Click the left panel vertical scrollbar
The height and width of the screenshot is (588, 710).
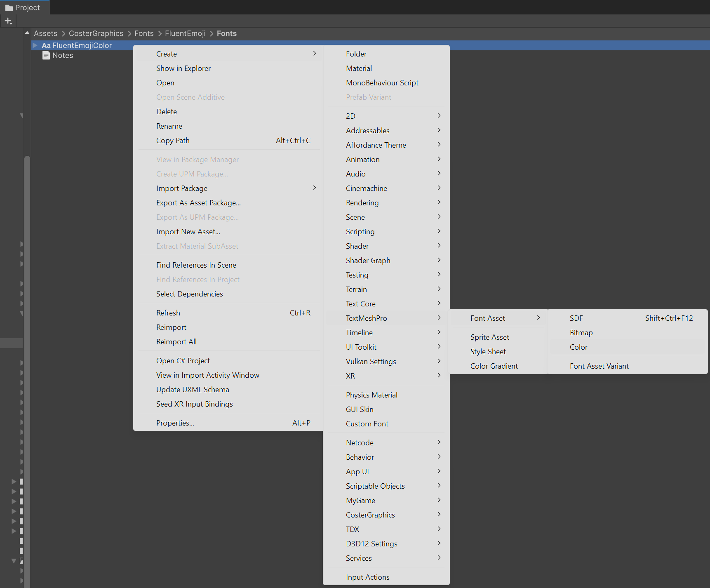pyautogui.click(x=27, y=371)
